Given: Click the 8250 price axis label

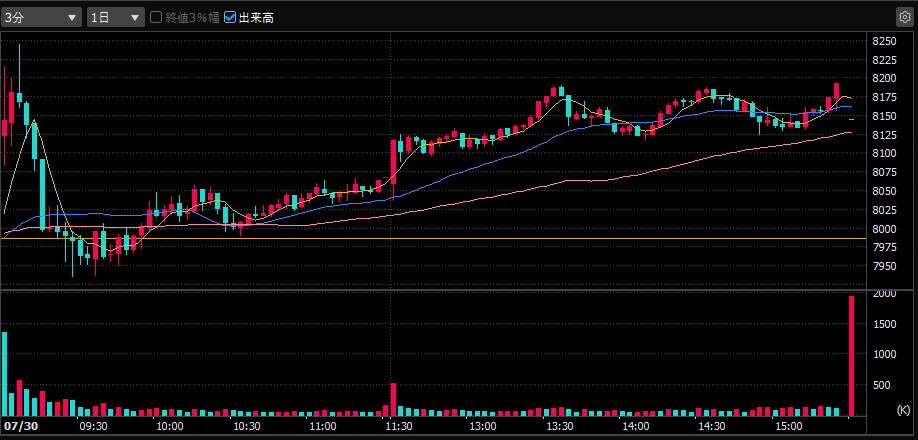Looking at the screenshot, I should click(x=884, y=41).
